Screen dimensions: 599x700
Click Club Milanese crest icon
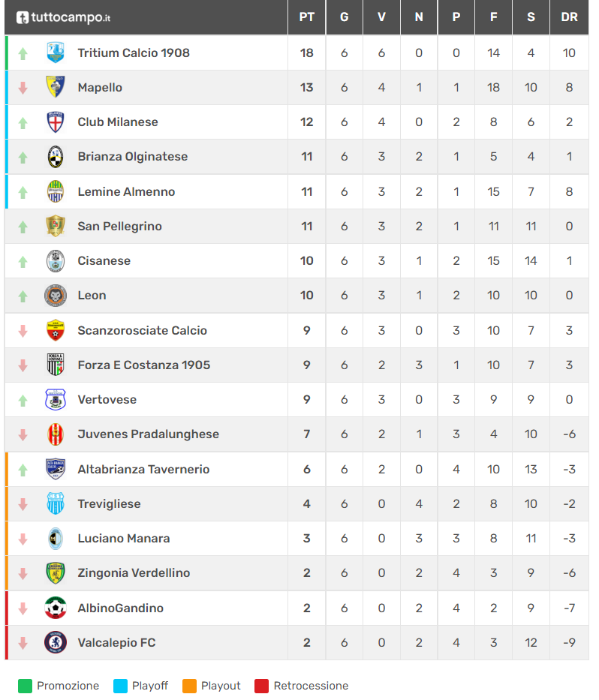(x=56, y=122)
